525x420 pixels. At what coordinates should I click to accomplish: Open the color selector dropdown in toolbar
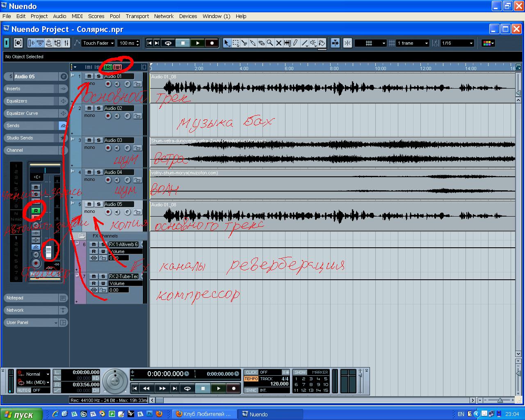488,43
